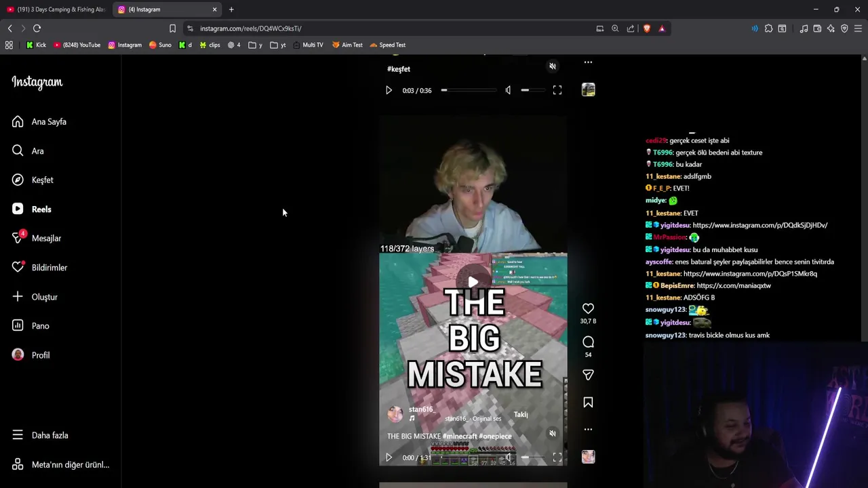Seek on the top reel progress bar
This screenshot has width=868, height=488.
click(x=469, y=90)
